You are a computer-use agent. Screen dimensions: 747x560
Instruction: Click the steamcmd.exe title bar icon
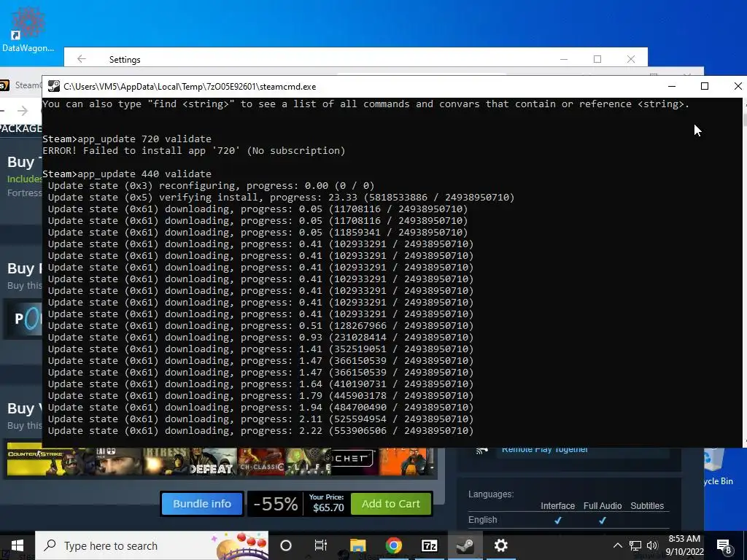(54, 86)
